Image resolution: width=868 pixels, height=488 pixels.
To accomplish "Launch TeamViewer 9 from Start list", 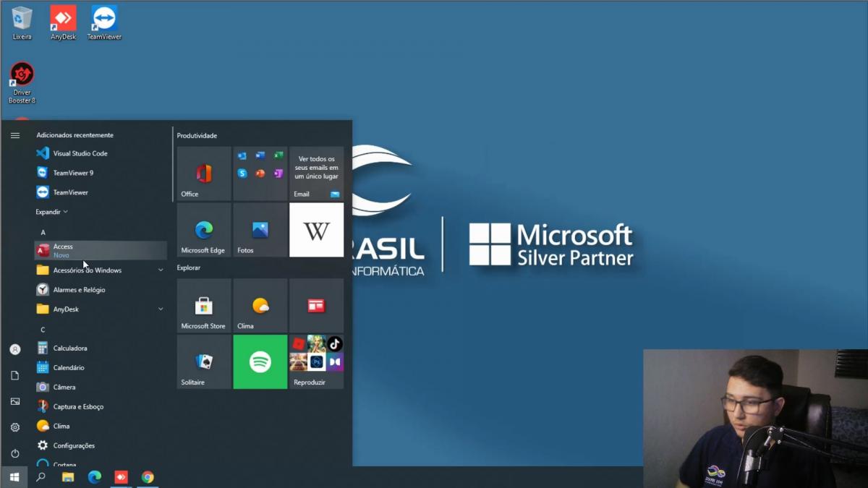I will coord(101,173).
